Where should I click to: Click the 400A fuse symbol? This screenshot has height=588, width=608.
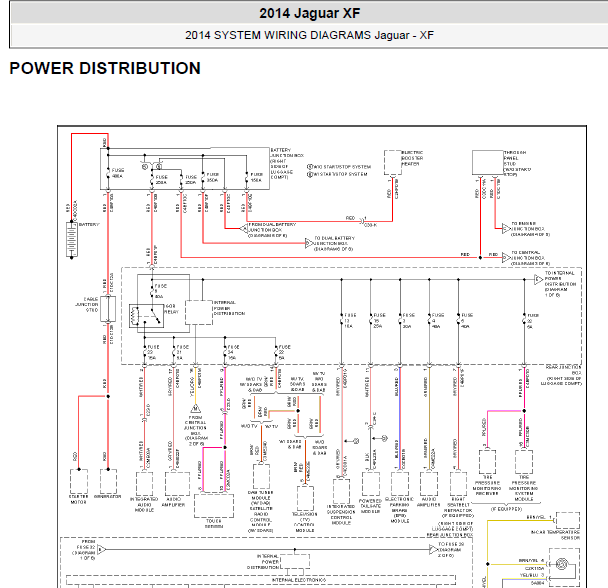[108, 173]
